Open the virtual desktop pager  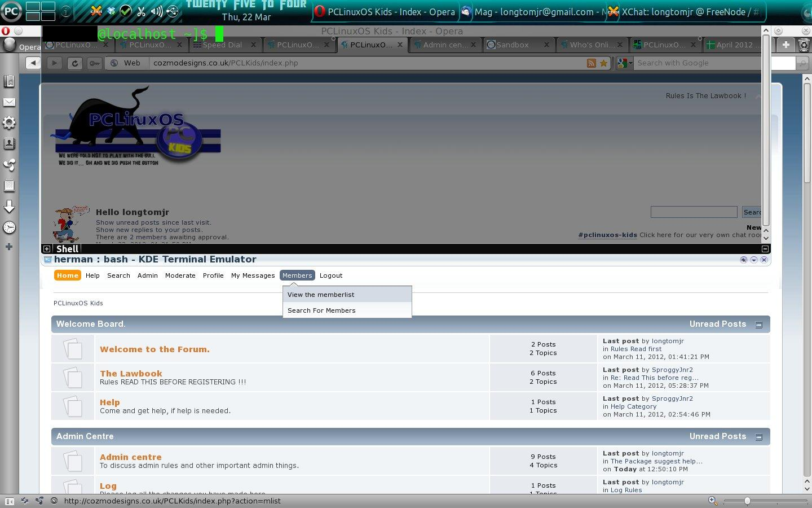tap(41, 11)
